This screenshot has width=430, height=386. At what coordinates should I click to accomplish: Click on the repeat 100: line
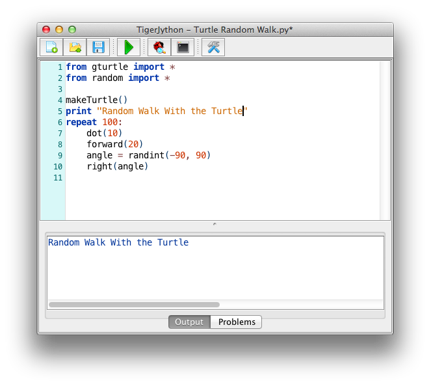[94, 122]
